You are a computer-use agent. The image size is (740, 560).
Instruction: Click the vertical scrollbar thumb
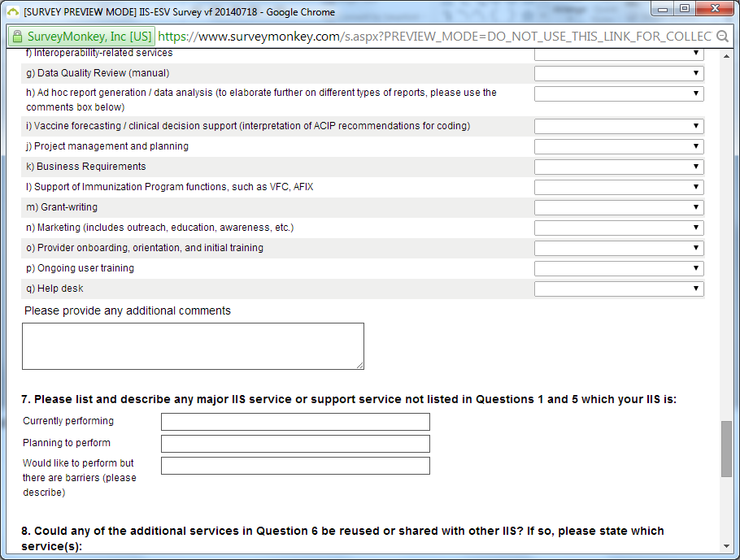pyautogui.click(x=726, y=449)
